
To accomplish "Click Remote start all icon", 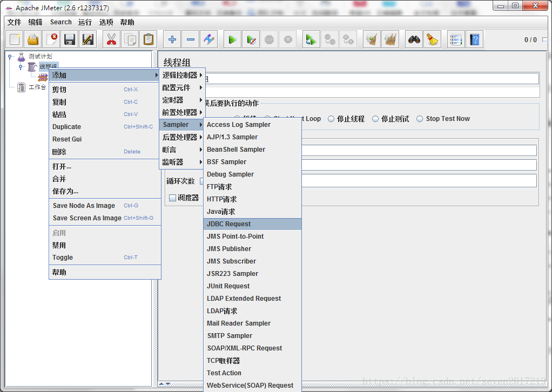I will coord(311,39).
